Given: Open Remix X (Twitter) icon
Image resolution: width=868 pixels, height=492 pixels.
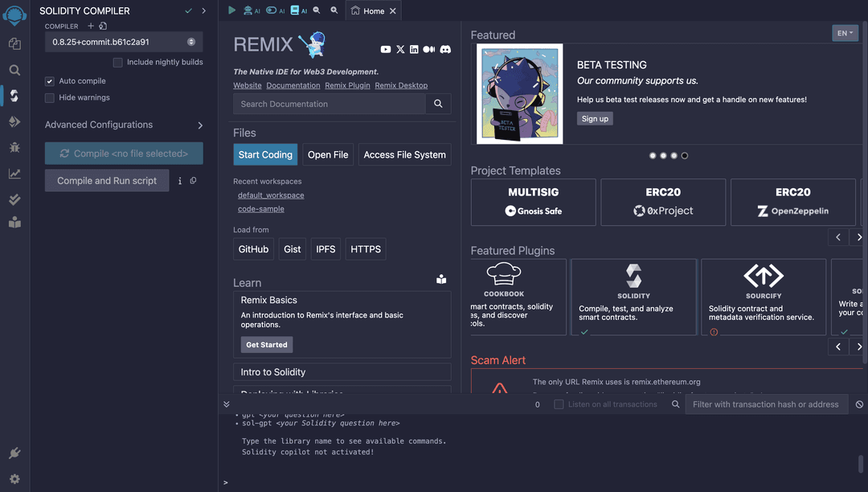Looking at the screenshot, I should tap(400, 49).
